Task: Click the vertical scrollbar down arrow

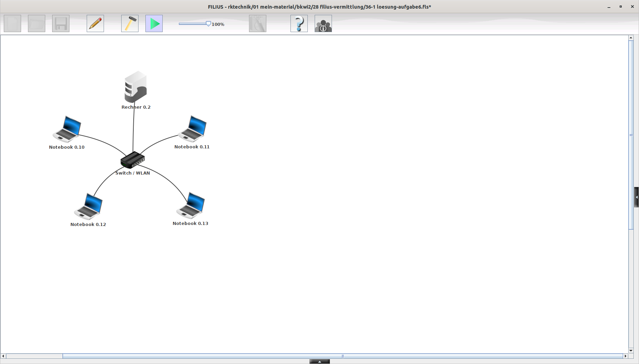Action: tap(631, 351)
